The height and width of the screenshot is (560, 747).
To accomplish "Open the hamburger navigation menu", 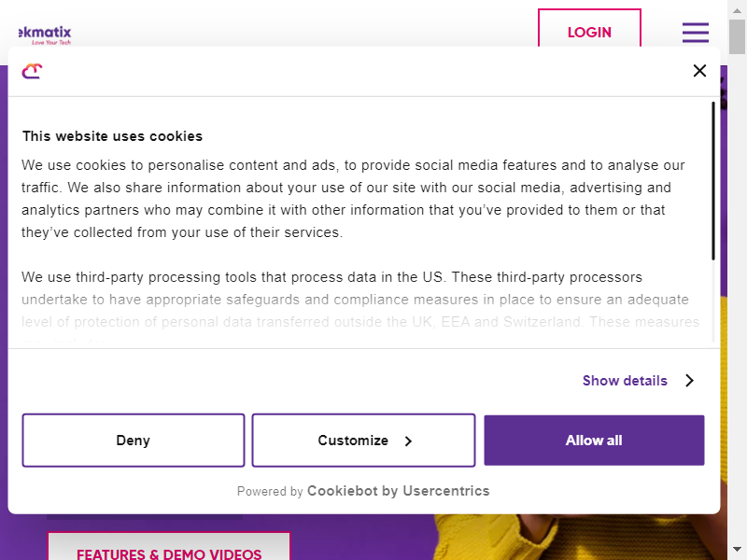I will click(x=695, y=33).
